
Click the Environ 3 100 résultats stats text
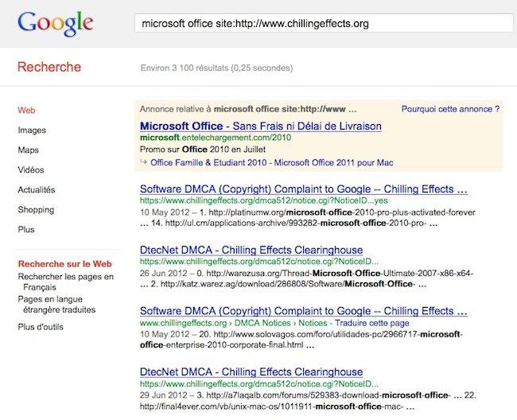[x=216, y=68]
